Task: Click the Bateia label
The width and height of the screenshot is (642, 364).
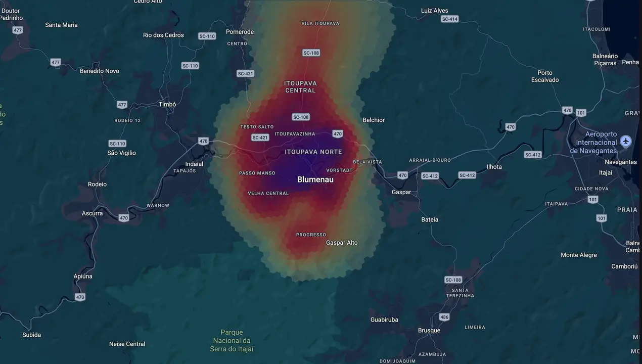Action: (430, 219)
